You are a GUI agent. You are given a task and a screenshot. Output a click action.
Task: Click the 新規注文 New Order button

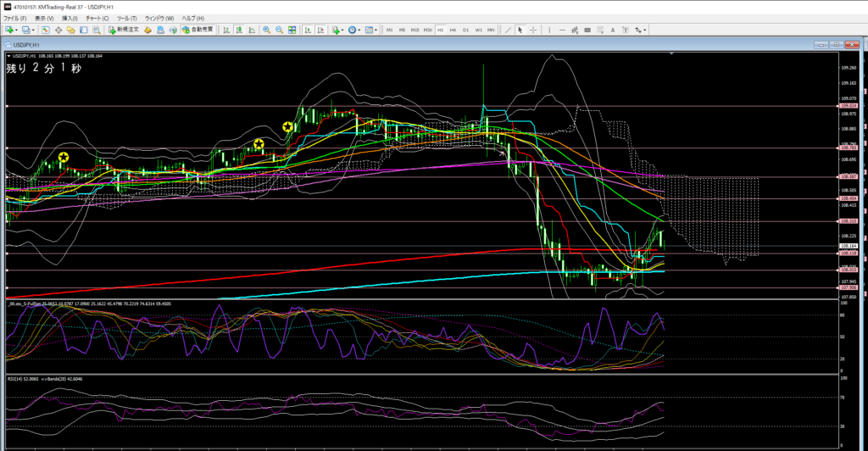124,30
